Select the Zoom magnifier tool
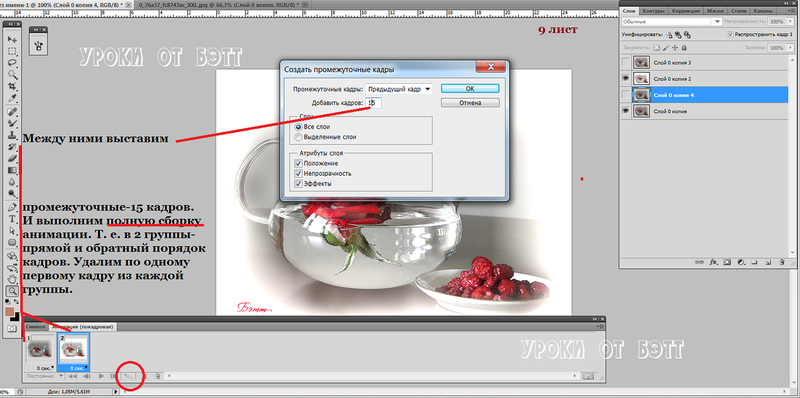 12,291
